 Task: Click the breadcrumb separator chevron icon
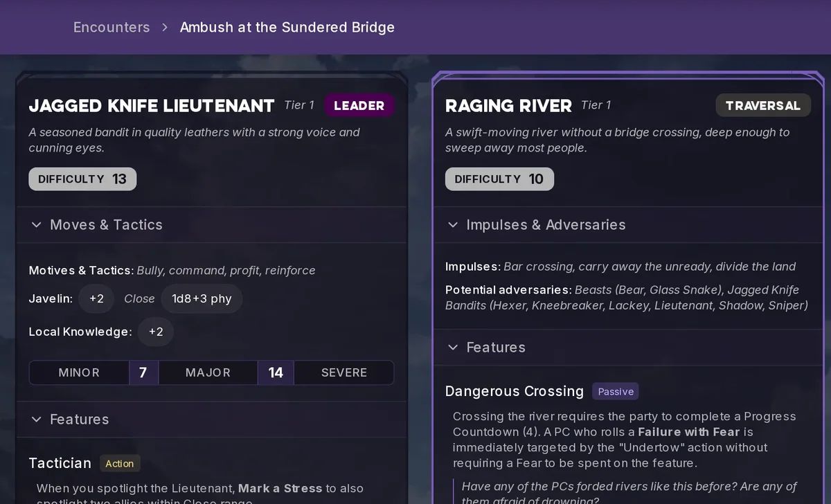pyautogui.click(x=165, y=27)
